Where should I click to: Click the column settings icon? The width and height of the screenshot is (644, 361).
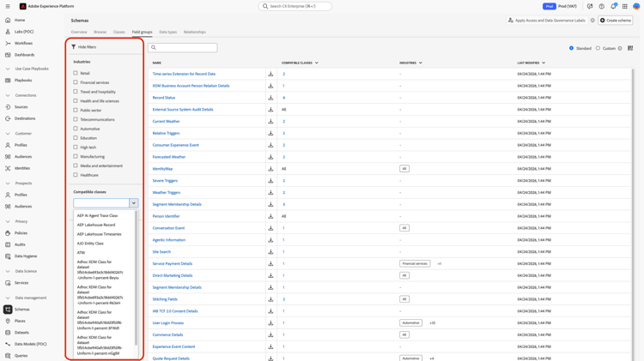(630, 48)
